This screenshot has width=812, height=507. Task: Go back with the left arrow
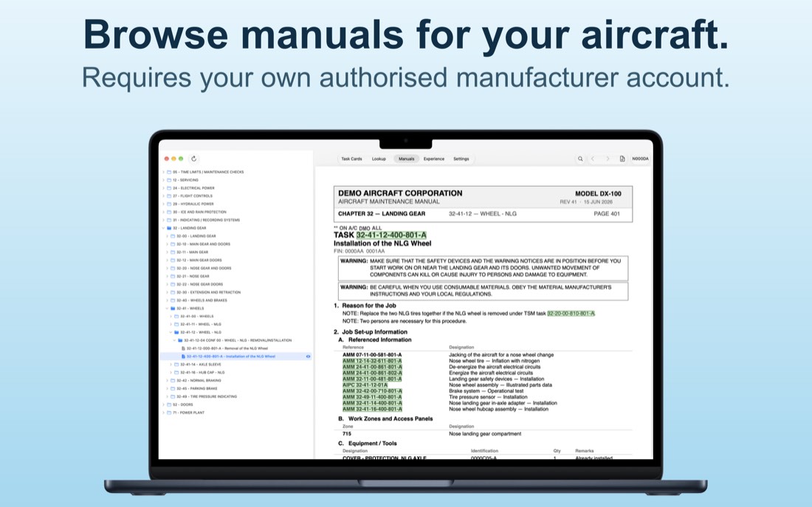coord(593,159)
